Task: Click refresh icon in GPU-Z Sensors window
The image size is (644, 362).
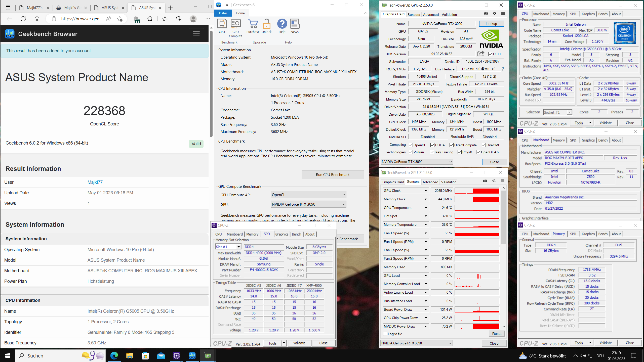Action: pyautogui.click(x=494, y=181)
